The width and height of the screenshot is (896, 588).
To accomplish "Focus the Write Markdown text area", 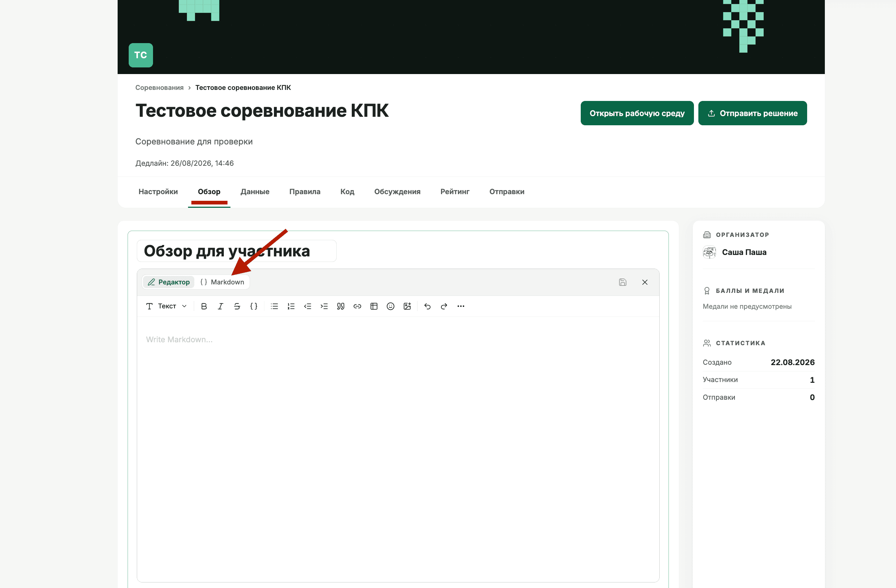I will (398, 449).
